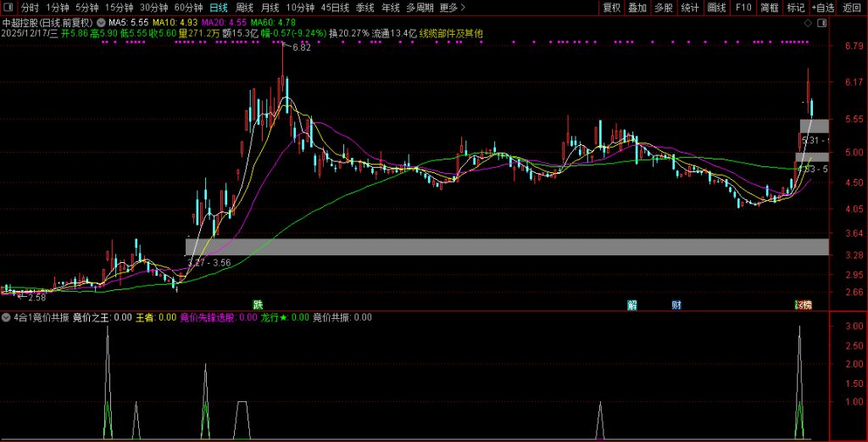Screen dimensions: 868x442
Task: Select the 15分钟 period tab
Action: tap(119, 8)
